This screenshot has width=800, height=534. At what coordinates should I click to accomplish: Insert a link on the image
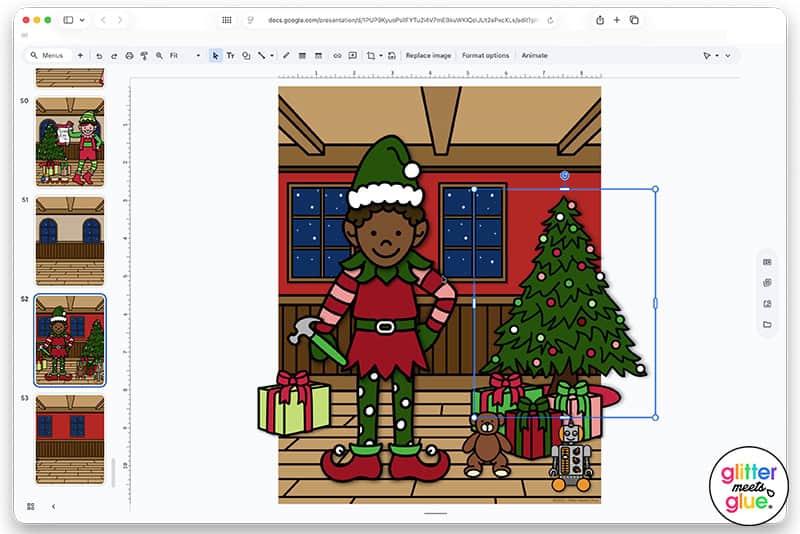point(337,56)
